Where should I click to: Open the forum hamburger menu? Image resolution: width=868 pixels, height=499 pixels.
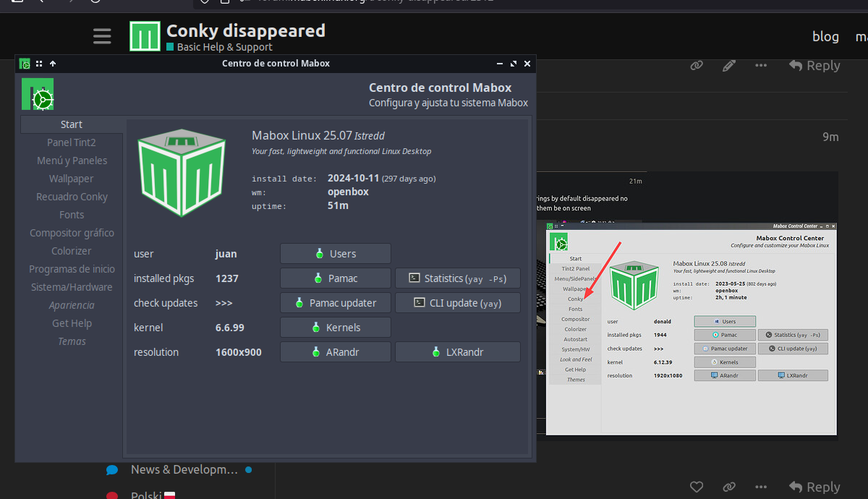102,36
